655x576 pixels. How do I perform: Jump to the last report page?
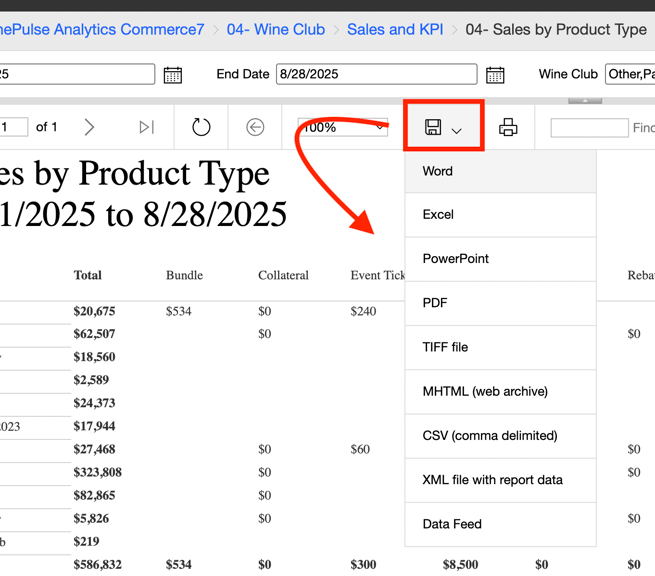pos(147,127)
